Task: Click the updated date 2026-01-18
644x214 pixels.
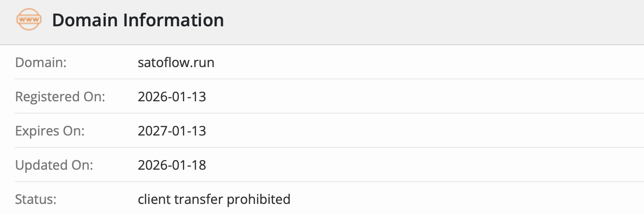Action: pos(172,165)
